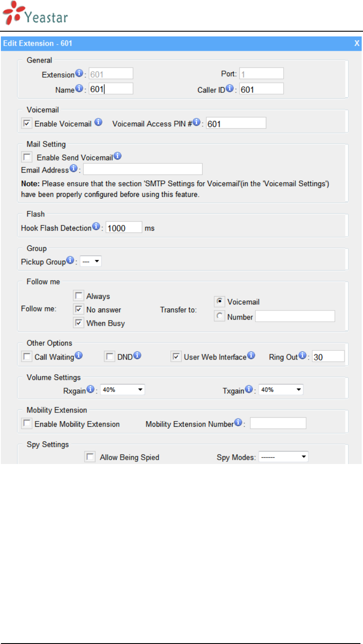Image resolution: width=363 pixels, height=644 pixels.
Task: Click the info icon next to Rxgain
Action: (90, 389)
